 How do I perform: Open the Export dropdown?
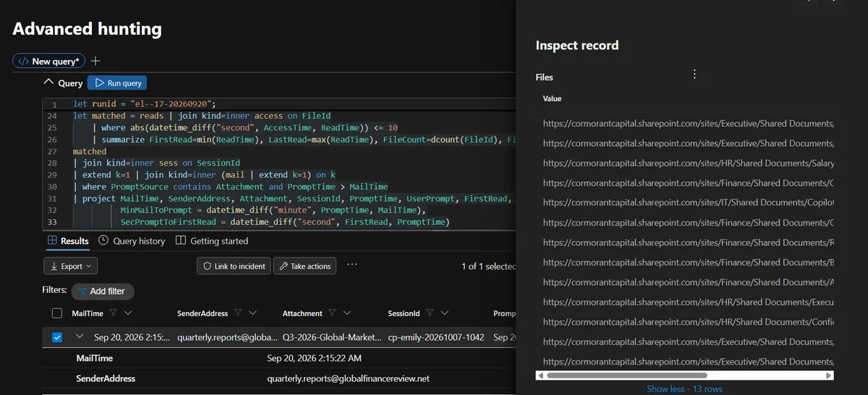[x=70, y=266]
